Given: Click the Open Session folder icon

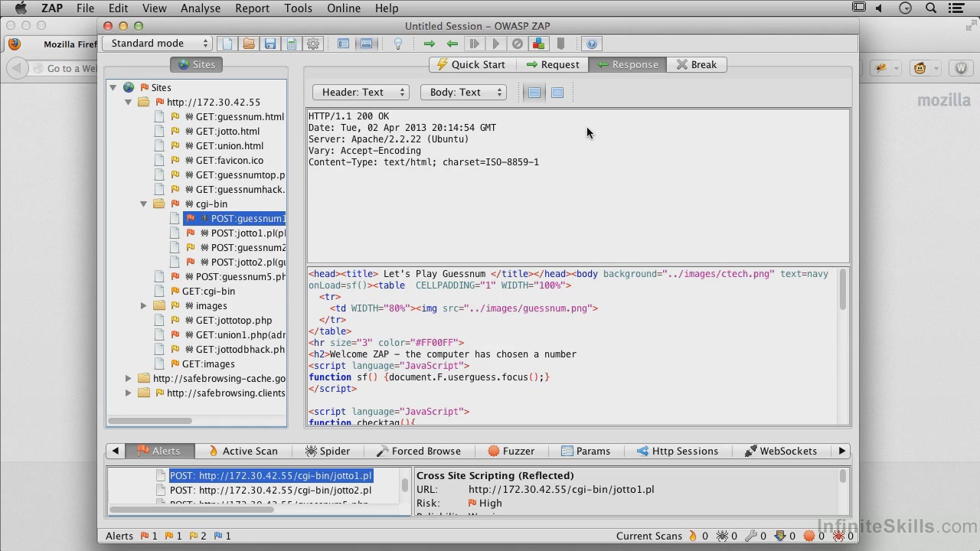Looking at the screenshot, I should [x=248, y=44].
